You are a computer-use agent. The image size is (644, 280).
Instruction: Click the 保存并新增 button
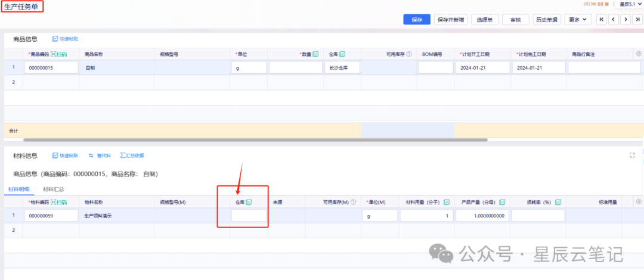(x=451, y=19)
